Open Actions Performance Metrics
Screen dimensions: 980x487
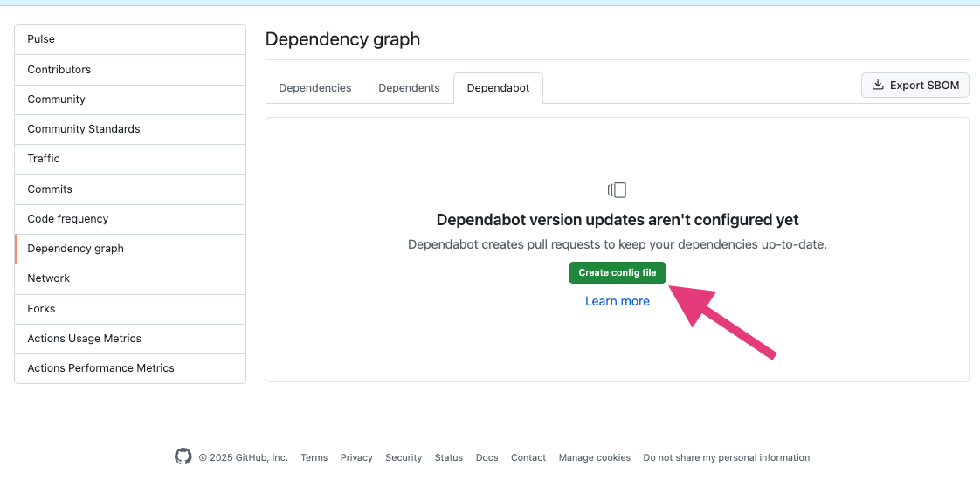pos(130,368)
